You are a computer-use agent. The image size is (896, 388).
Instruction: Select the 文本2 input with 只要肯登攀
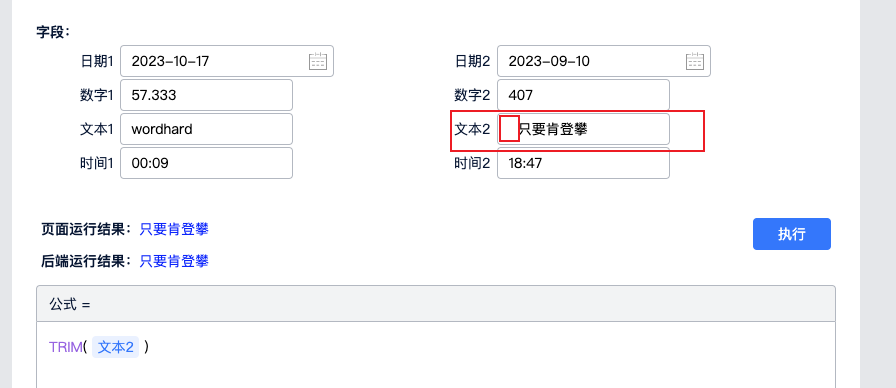click(583, 129)
